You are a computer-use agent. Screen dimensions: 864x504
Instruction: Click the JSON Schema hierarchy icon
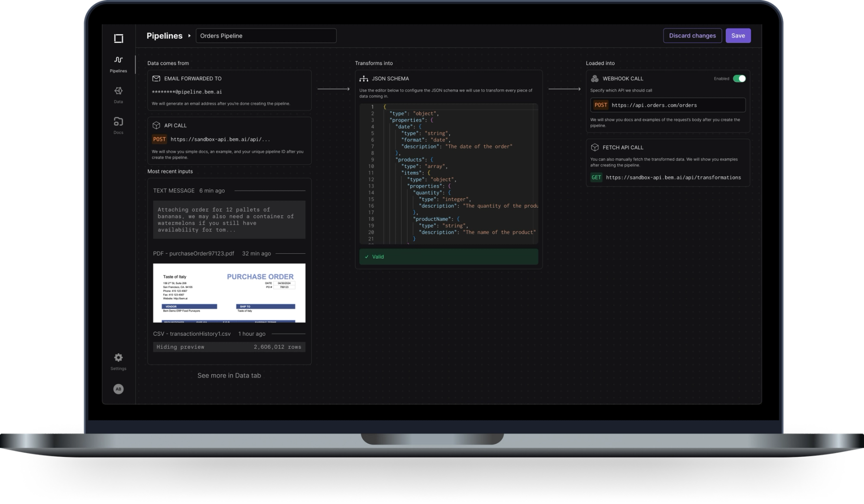[364, 78]
